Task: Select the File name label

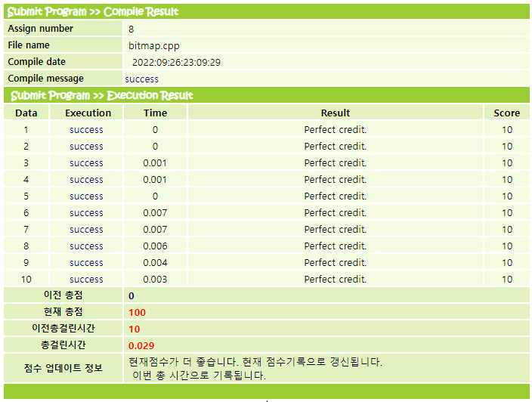Action: [29, 45]
